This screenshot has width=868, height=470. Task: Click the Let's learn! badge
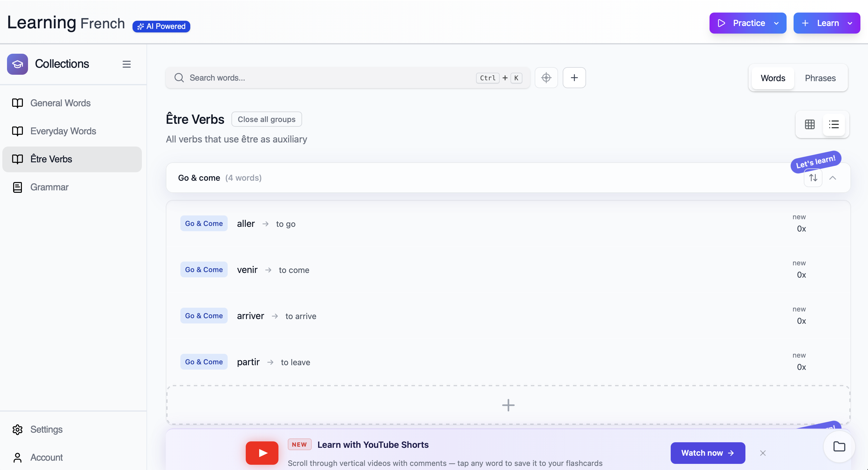click(815, 162)
